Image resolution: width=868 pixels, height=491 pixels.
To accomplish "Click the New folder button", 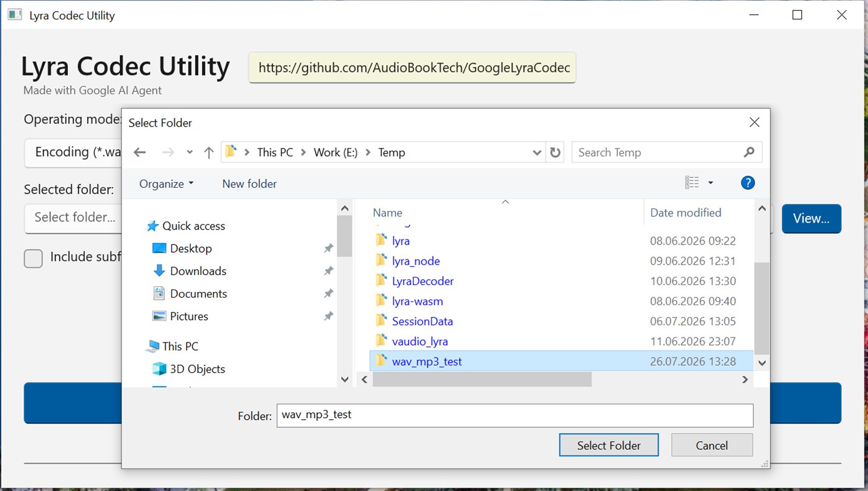I will coord(249,183).
